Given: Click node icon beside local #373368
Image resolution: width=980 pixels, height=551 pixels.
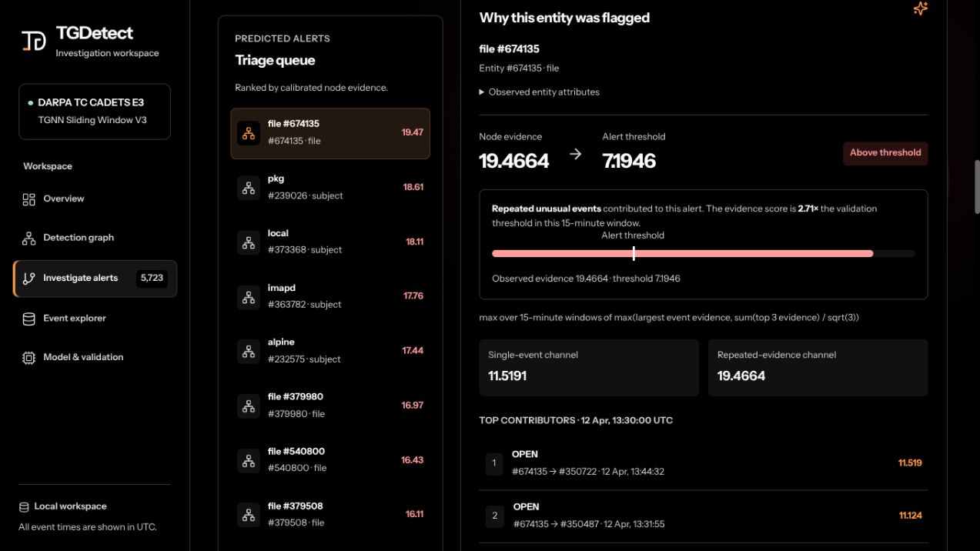Looking at the screenshot, I should [248, 242].
